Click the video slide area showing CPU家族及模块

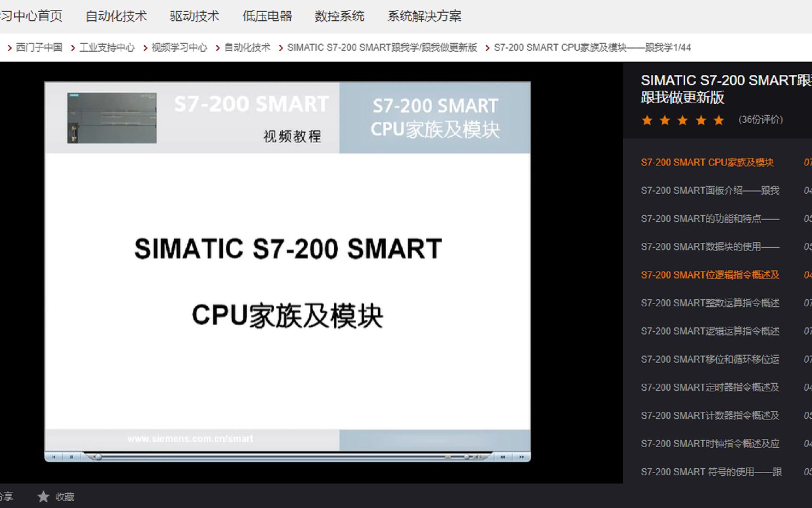[x=288, y=291]
